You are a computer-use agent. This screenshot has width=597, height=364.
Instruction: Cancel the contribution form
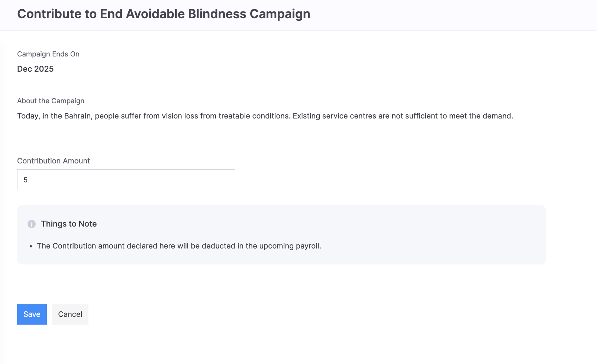70,314
